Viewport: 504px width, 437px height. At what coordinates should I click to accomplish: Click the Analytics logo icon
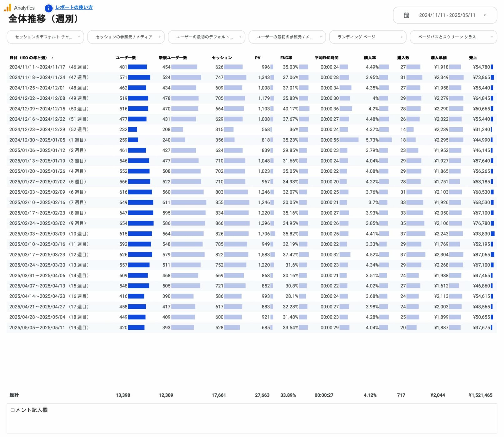(x=8, y=8)
